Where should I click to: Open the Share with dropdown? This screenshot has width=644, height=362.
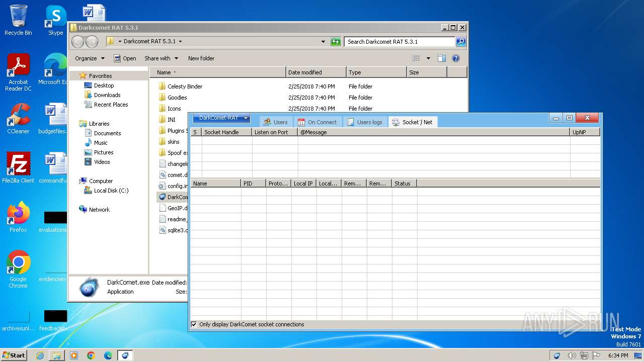[161, 58]
